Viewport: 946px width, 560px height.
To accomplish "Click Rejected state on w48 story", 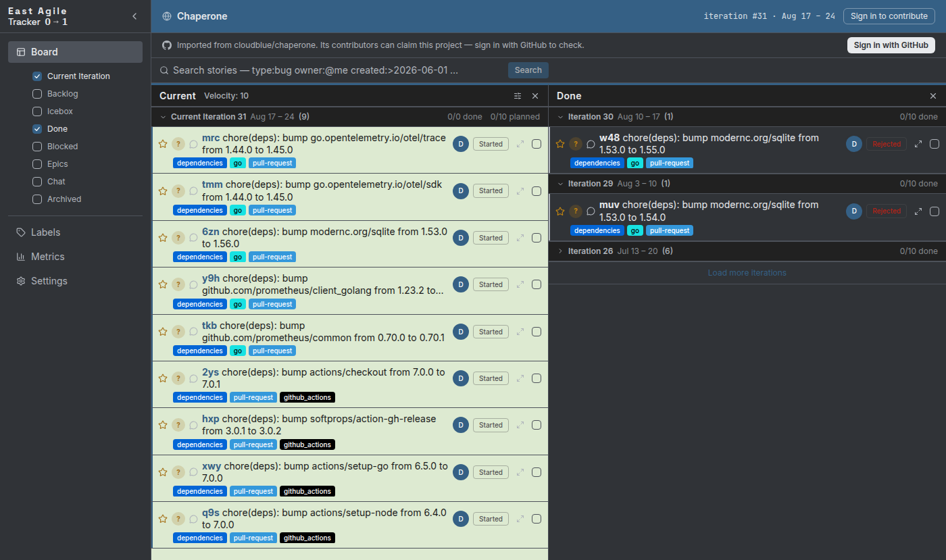I will pos(887,144).
